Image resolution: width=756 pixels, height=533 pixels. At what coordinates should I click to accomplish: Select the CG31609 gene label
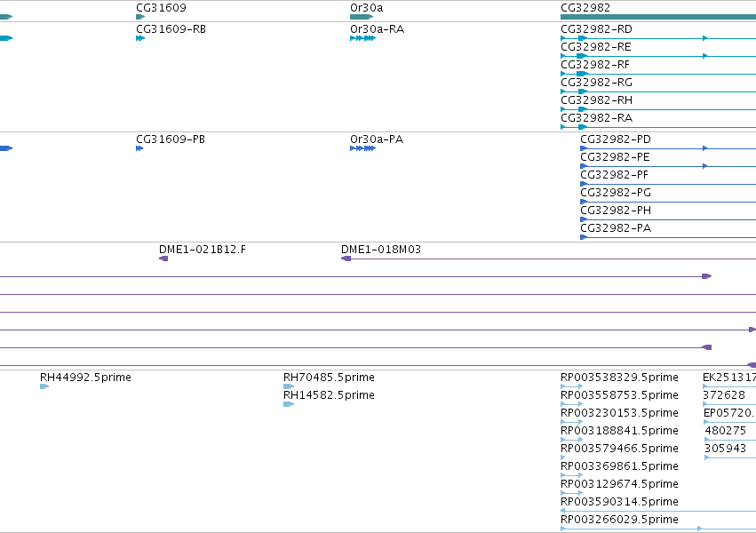161,8
